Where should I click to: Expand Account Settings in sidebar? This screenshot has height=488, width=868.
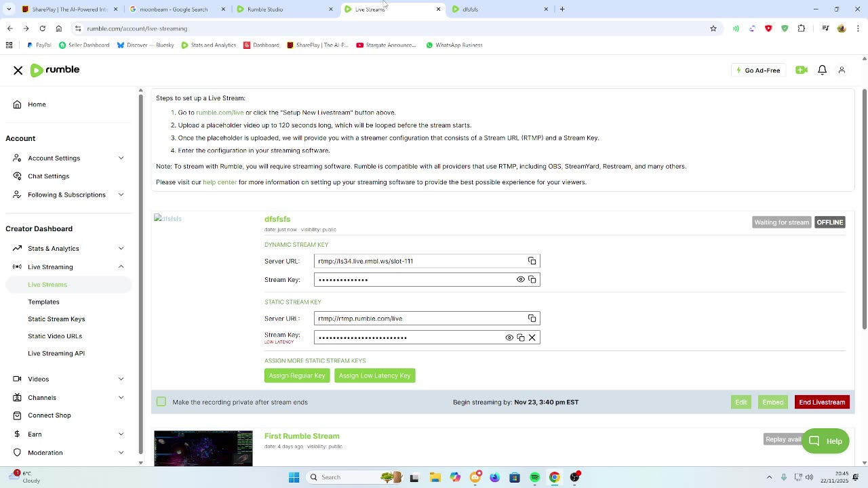(121, 158)
